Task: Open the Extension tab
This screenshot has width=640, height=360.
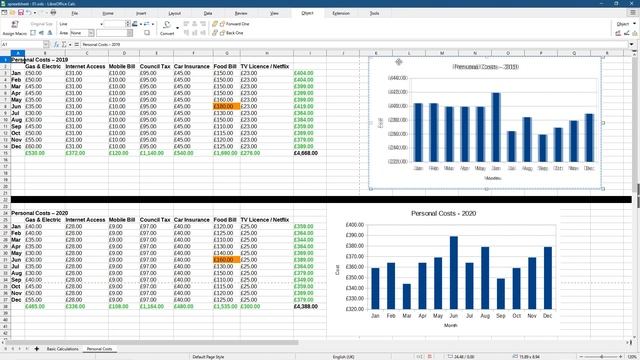Action: (x=341, y=13)
